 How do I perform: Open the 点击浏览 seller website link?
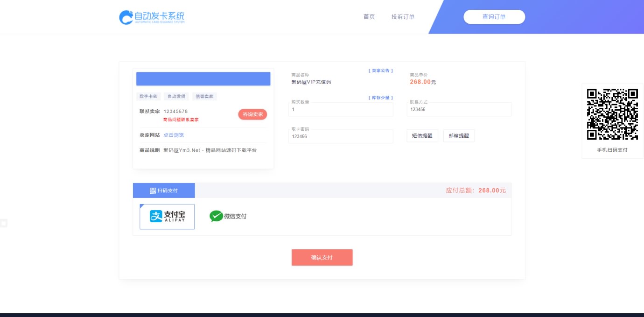pyautogui.click(x=174, y=135)
